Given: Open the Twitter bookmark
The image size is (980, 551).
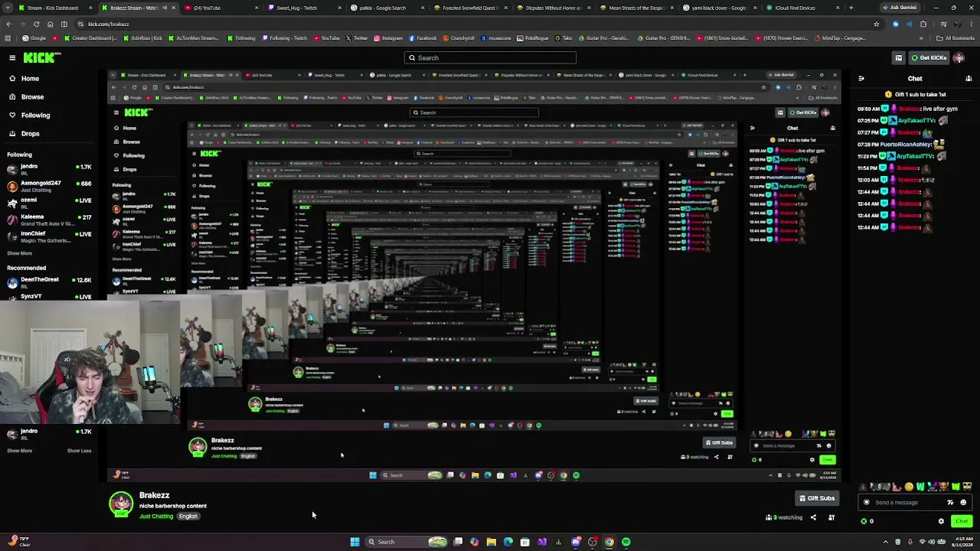Looking at the screenshot, I should (357, 38).
